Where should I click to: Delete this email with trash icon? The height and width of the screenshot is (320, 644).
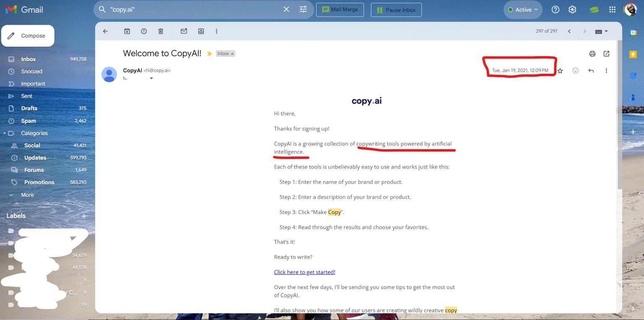[161, 31]
